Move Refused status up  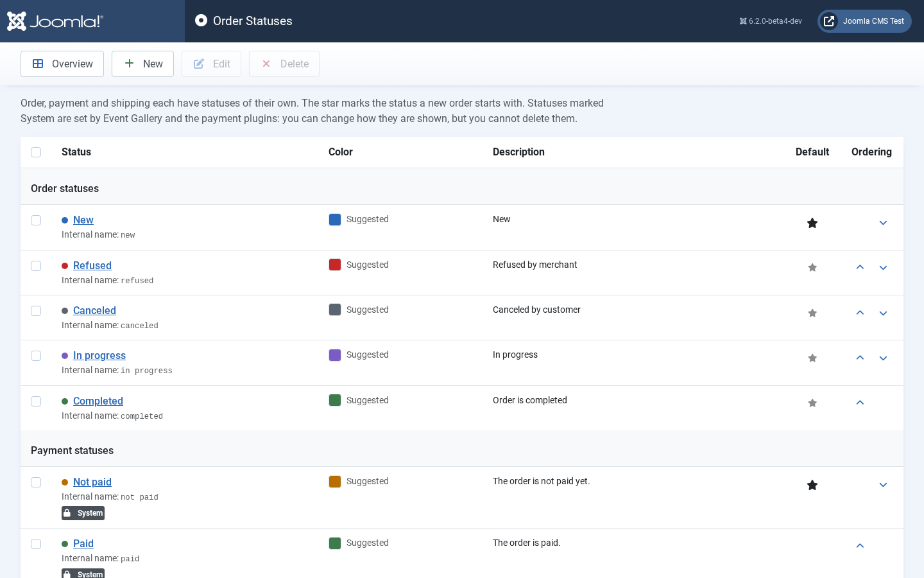(860, 267)
